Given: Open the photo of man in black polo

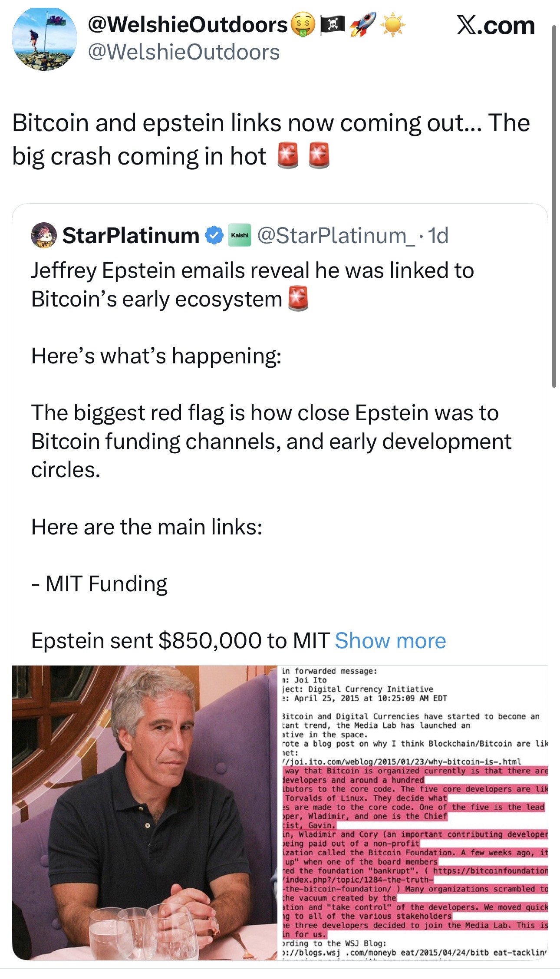Looking at the screenshot, I should point(145,812).
